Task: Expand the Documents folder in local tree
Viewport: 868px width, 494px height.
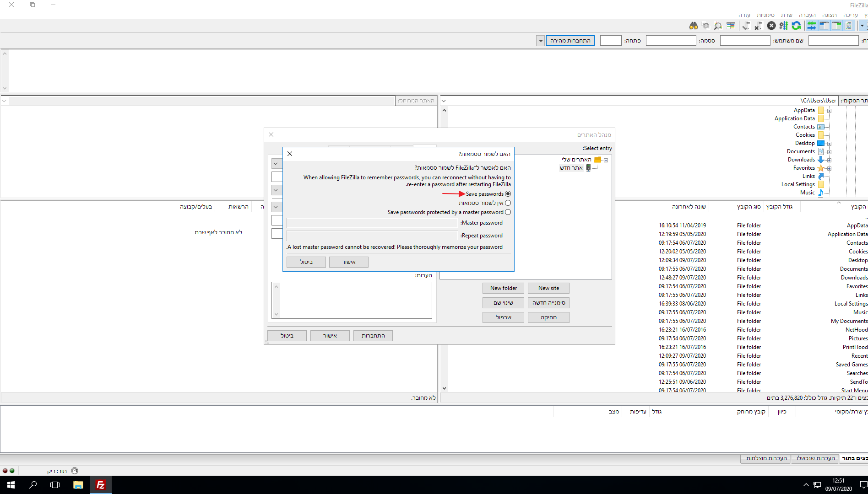Action: click(x=829, y=152)
